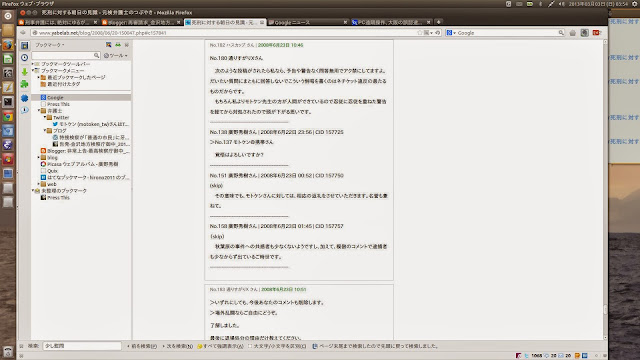Click the 2008年6月23日 10:51 comment date link
Screen dimensions: 640x360
284,289
